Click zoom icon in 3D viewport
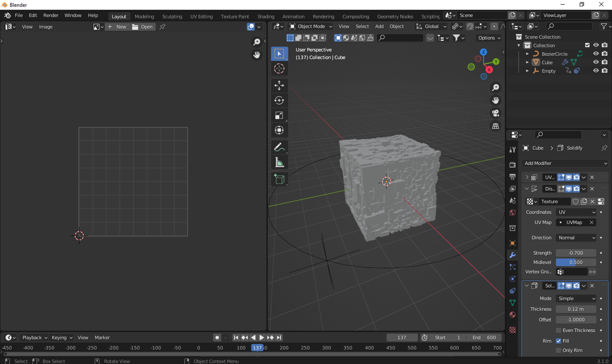612x364 pixels. point(496,88)
